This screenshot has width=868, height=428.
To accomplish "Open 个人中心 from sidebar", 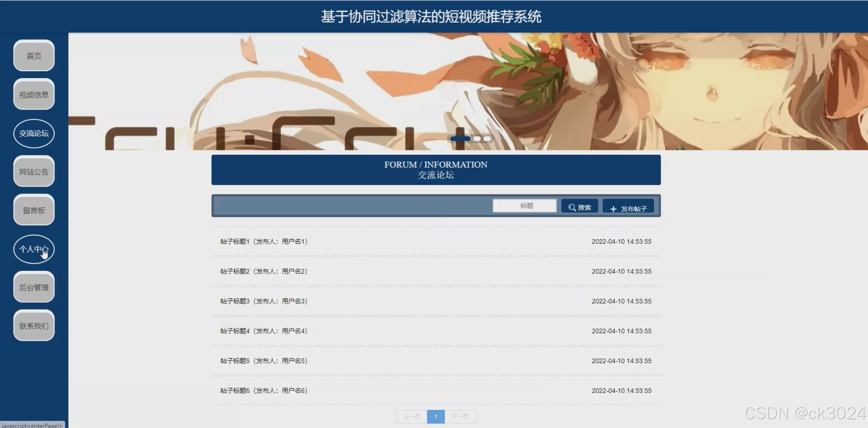I will tap(34, 249).
